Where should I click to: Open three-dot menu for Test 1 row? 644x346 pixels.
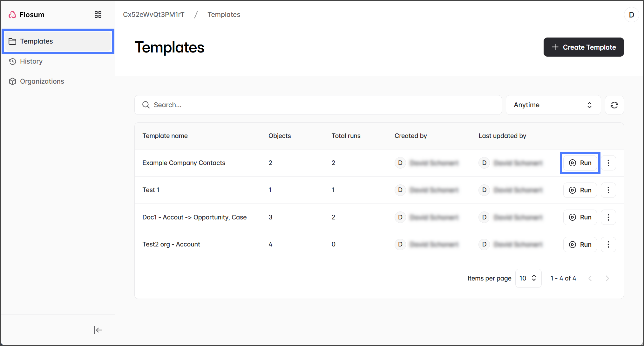tap(608, 190)
